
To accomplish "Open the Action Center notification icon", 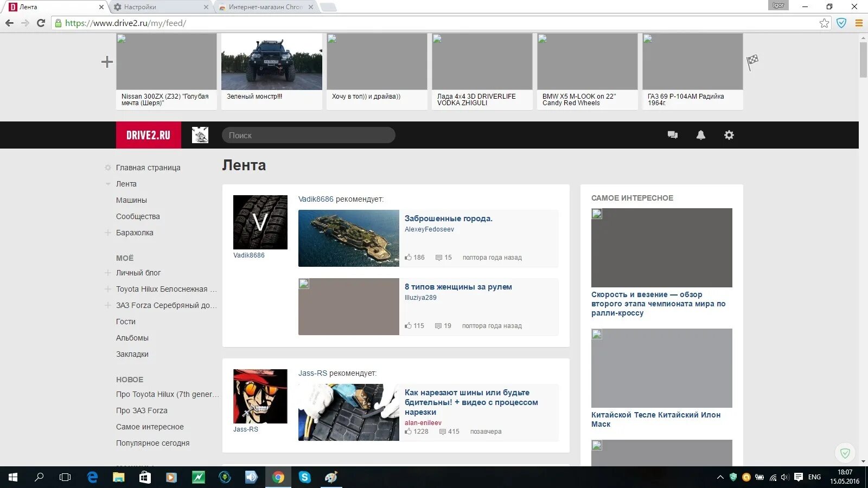I will pos(799,477).
